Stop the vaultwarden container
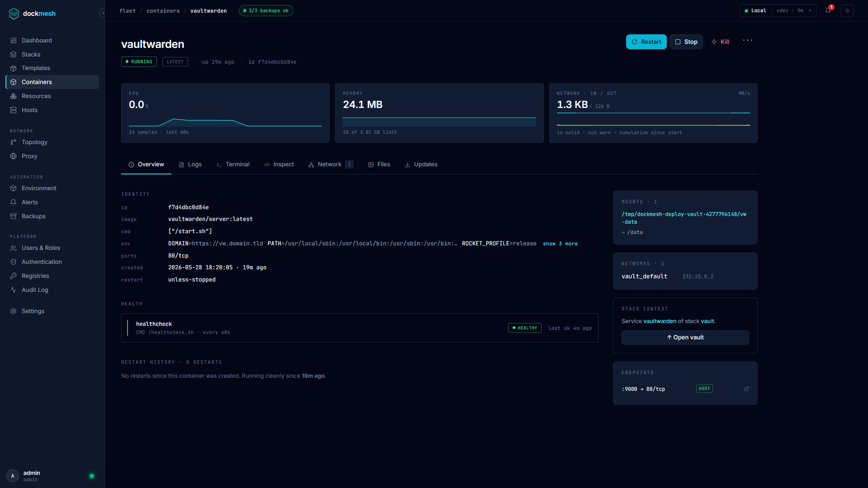 click(x=686, y=42)
